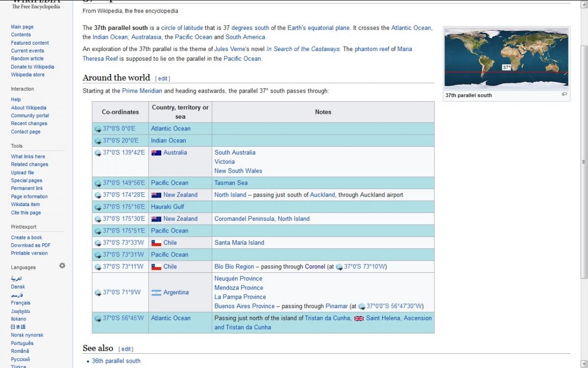This screenshot has width=588, height=368.
Task: Click globe icon beside 37°0′S 20°0′E
Action: (98, 141)
